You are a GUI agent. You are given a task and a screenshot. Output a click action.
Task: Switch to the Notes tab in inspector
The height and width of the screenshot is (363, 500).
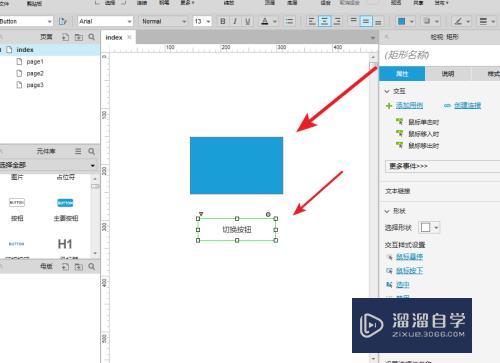coord(448,74)
